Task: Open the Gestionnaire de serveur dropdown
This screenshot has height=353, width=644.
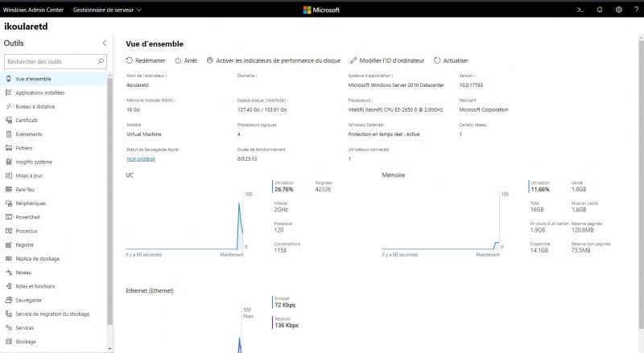Action: pyautogui.click(x=107, y=10)
